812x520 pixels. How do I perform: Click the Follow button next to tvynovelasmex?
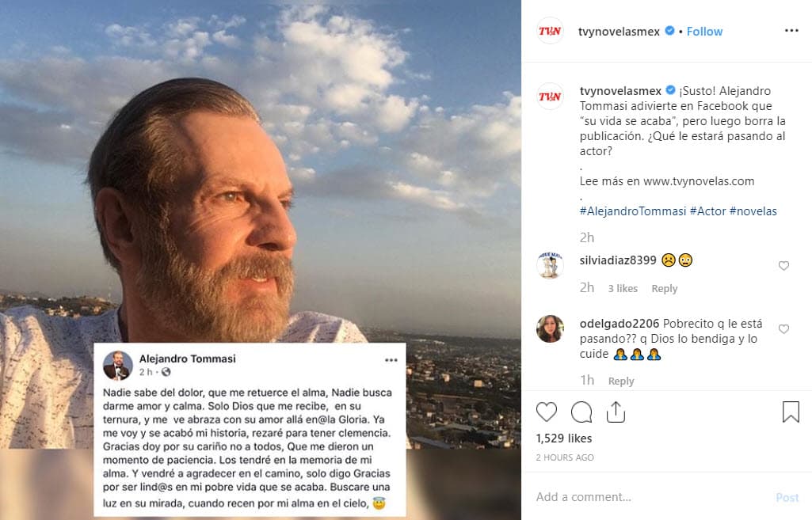coord(703,31)
